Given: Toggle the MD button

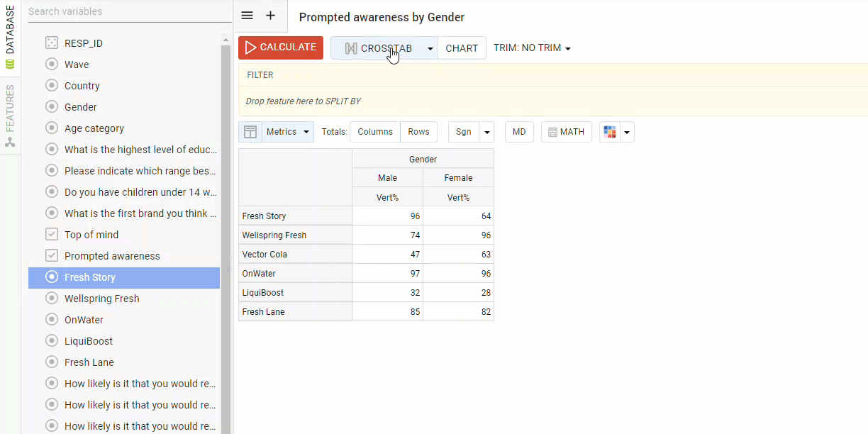Looking at the screenshot, I should 519,132.
